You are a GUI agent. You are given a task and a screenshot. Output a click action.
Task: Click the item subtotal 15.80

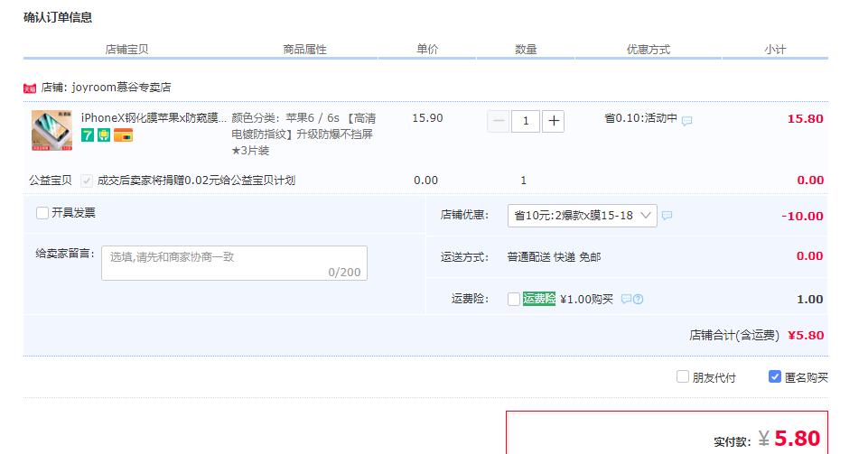806,119
